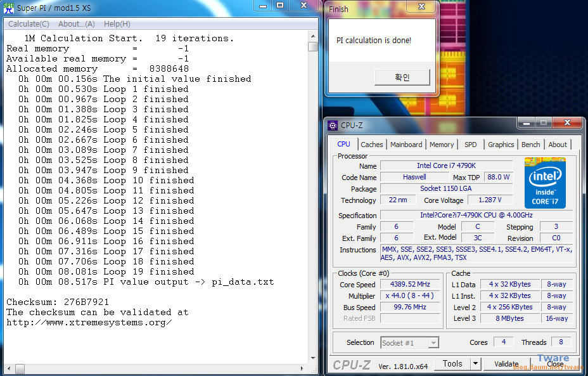Click the Multiplier value x 44.0 (8 - 44)

410,295
